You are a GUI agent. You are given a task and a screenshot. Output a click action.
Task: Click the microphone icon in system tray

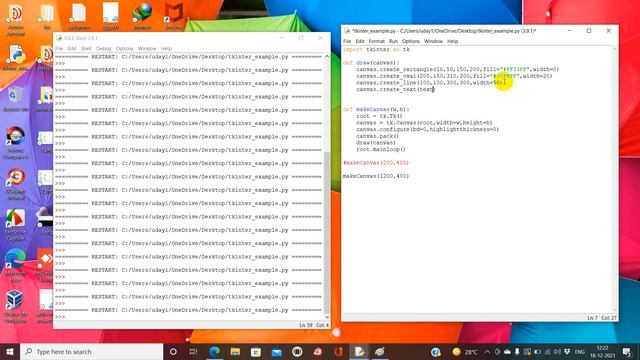(517, 352)
